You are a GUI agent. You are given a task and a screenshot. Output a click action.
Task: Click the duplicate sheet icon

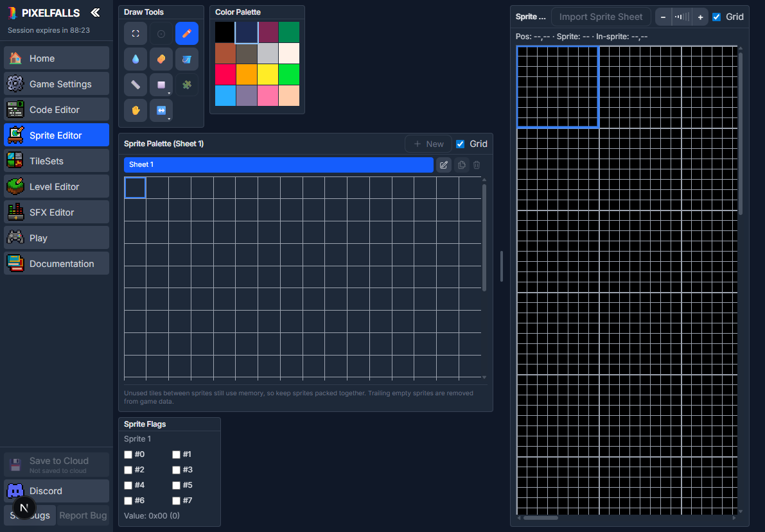coord(462,165)
